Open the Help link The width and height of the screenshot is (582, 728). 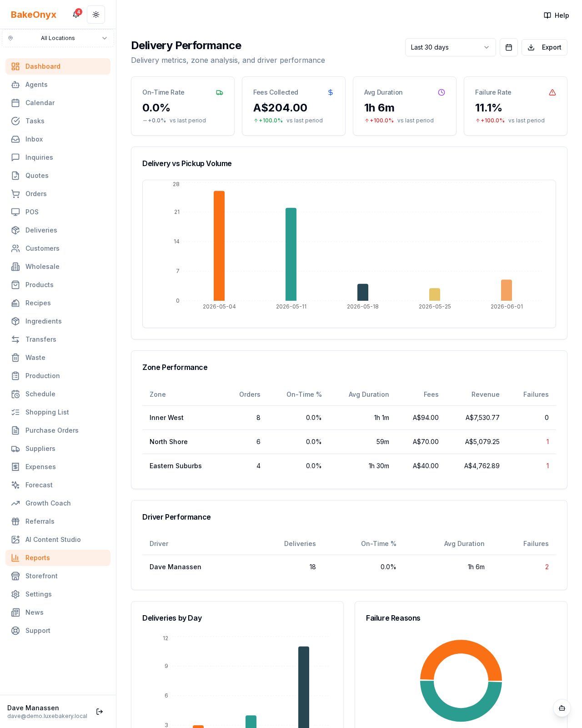(557, 15)
